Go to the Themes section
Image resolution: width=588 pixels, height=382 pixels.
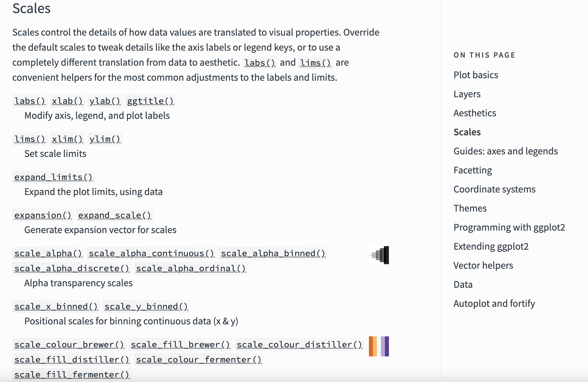(470, 208)
